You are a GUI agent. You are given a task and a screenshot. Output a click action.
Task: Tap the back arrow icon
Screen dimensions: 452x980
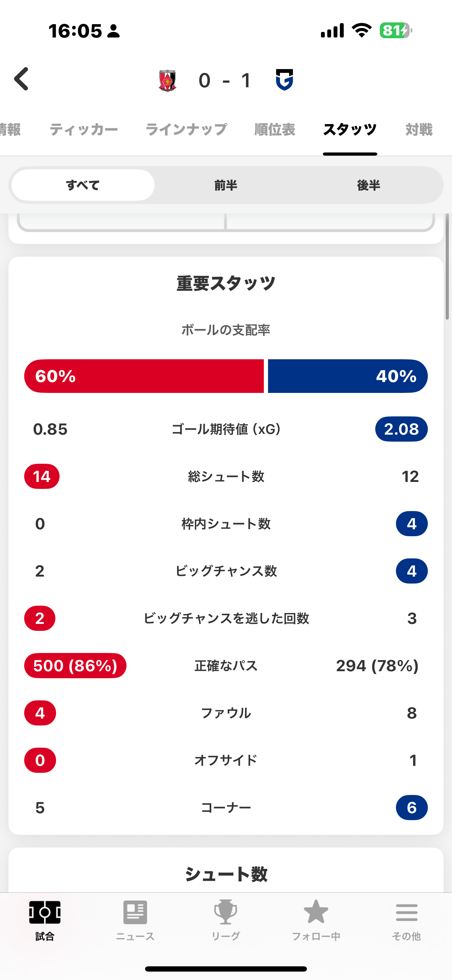[21, 79]
